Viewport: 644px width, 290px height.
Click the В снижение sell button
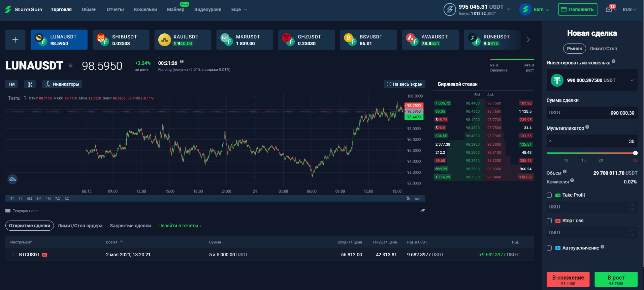[x=568, y=279]
